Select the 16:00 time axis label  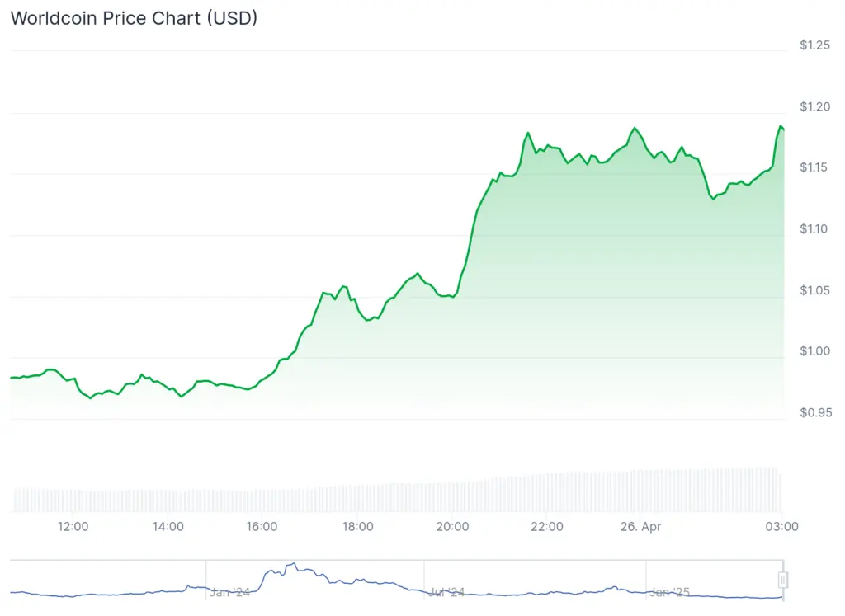point(262,526)
